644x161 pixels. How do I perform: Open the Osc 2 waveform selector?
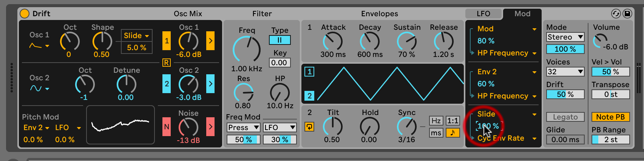tap(39, 89)
